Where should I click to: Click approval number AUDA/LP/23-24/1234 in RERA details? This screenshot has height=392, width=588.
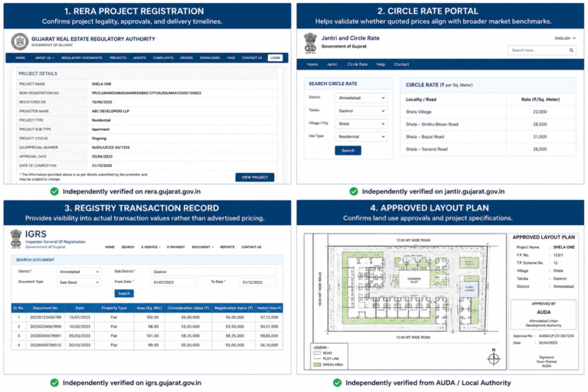coord(110,148)
